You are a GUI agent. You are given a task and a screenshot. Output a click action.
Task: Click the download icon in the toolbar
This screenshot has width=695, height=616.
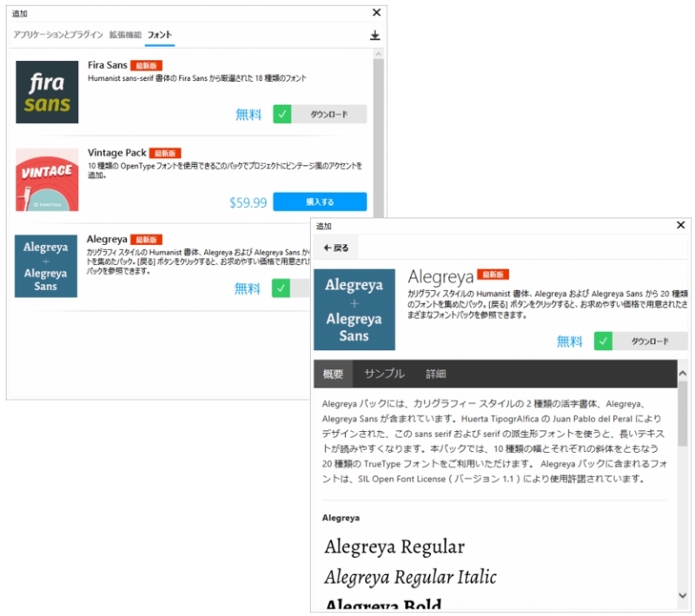(375, 36)
